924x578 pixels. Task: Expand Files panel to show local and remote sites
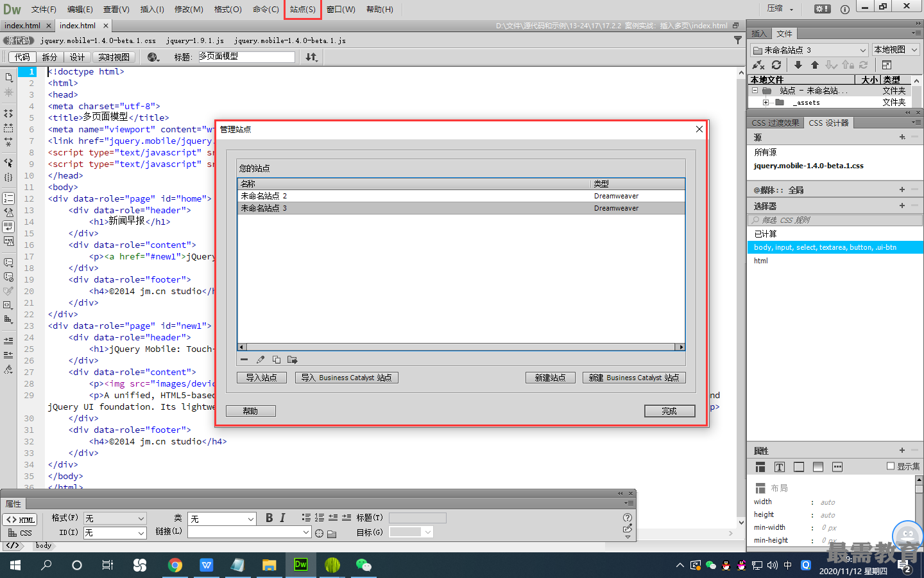click(x=887, y=65)
